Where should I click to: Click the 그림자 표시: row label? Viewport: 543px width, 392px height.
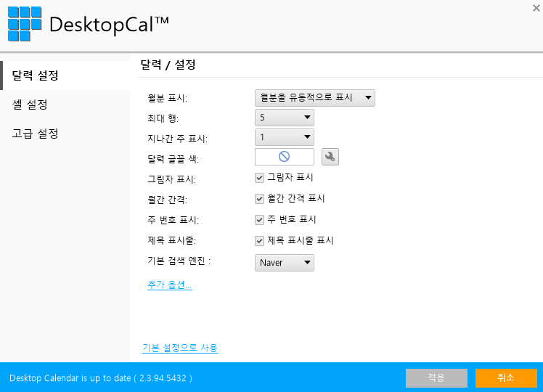pos(171,179)
